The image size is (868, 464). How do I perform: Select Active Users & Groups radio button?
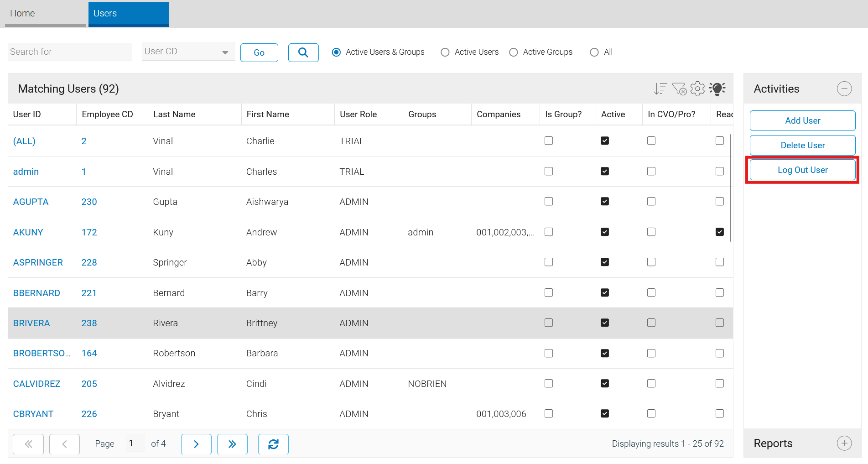pos(336,52)
